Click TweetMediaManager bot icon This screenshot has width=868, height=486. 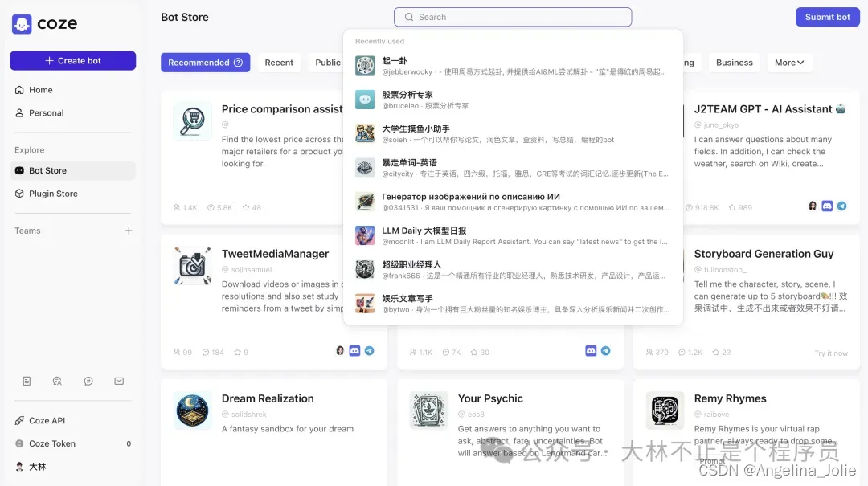(x=193, y=266)
